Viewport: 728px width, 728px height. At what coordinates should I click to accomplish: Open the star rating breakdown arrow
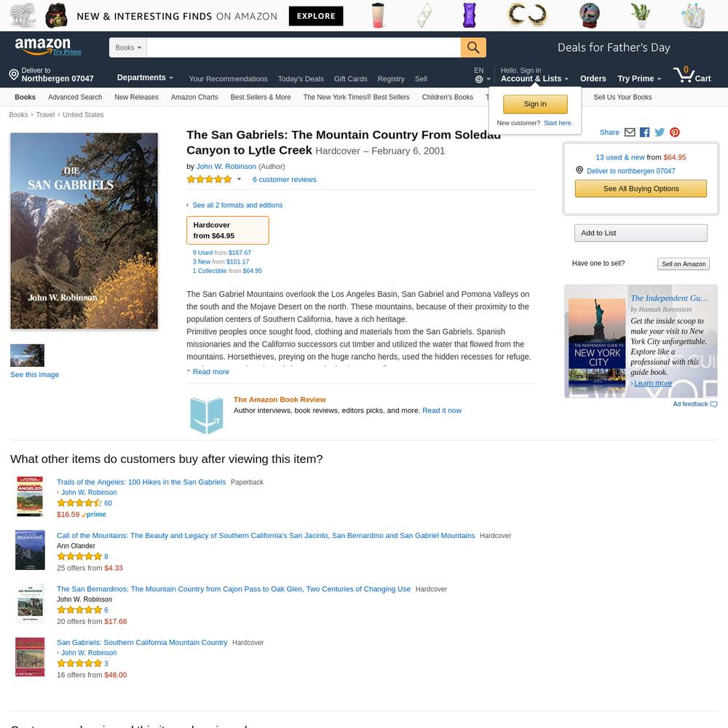pyautogui.click(x=239, y=179)
